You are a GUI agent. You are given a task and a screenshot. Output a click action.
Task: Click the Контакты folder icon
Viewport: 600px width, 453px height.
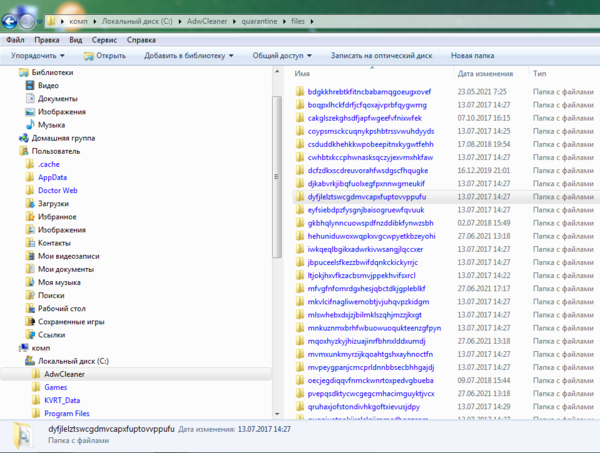pos(30,243)
